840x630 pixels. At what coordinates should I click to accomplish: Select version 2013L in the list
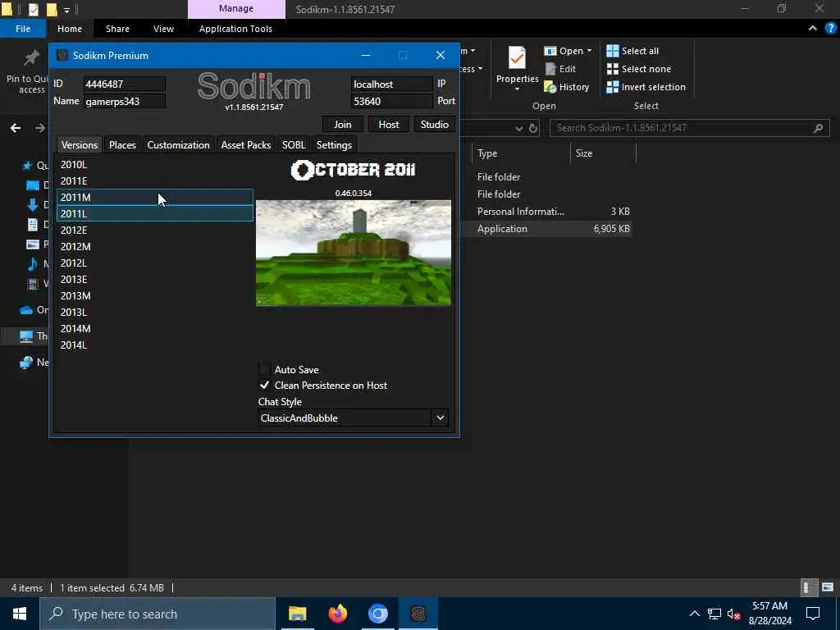click(155, 313)
